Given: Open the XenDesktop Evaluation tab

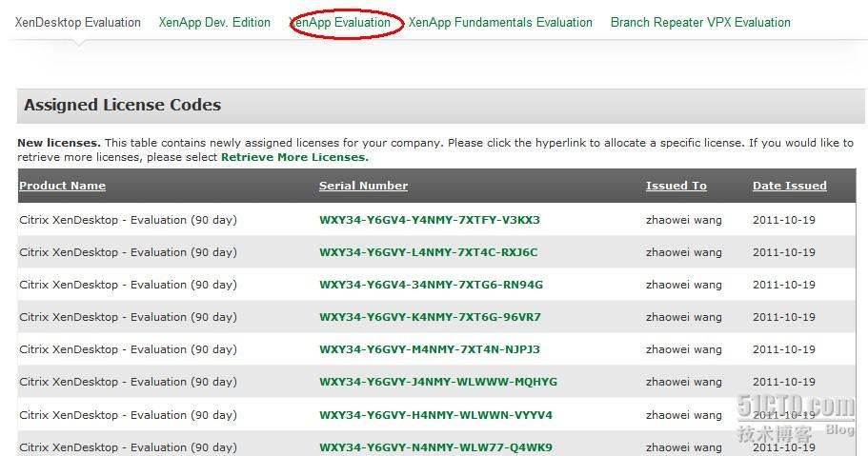Looking at the screenshot, I should click(x=77, y=22).
